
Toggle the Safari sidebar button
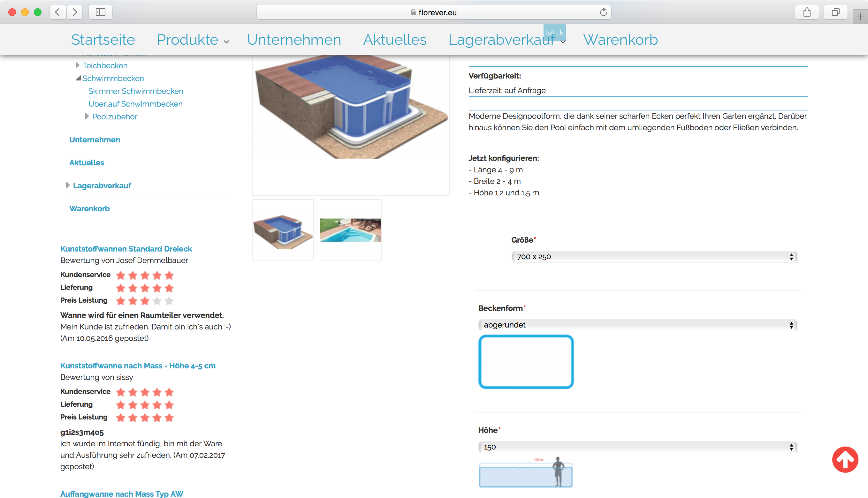(x=100, y=12)
